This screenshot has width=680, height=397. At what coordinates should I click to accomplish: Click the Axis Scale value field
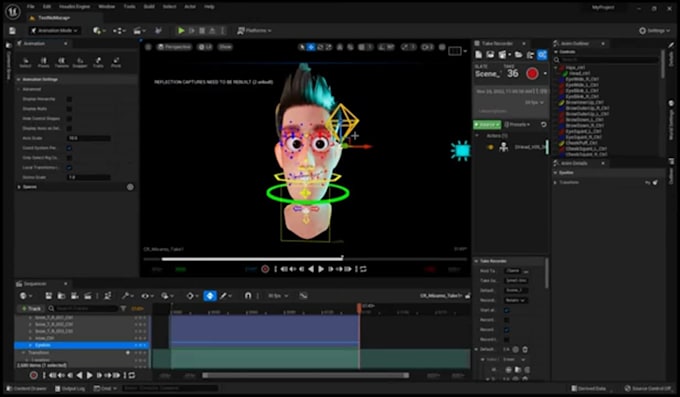click(x=88, y=138)
